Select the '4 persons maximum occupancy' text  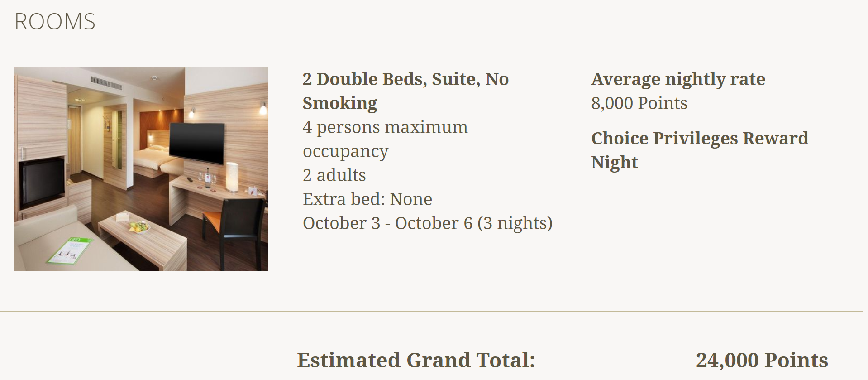[x=385, y=139]
